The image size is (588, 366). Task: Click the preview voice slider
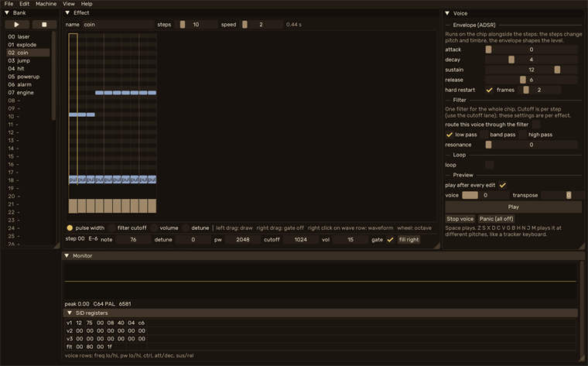tap(486, 195)
